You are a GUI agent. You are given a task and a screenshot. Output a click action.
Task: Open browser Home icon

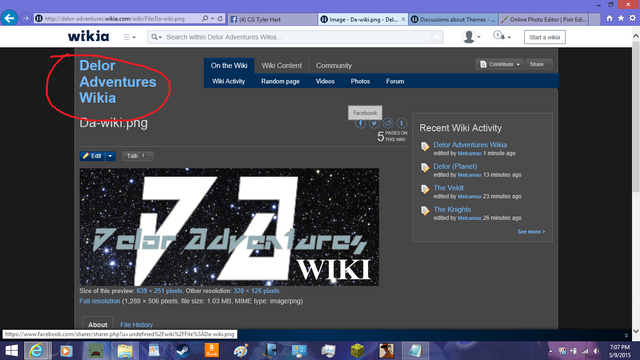pyautogui.click(x=609, y=18)
